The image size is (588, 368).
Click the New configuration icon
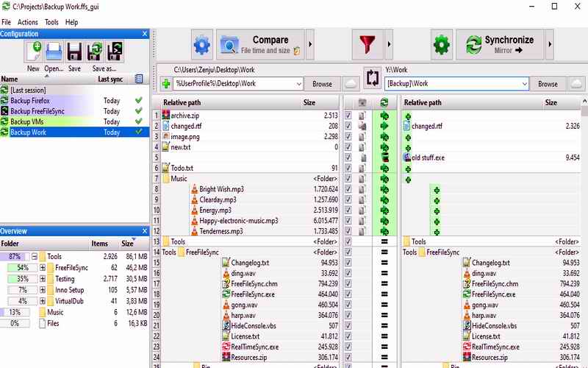[33, 52]
